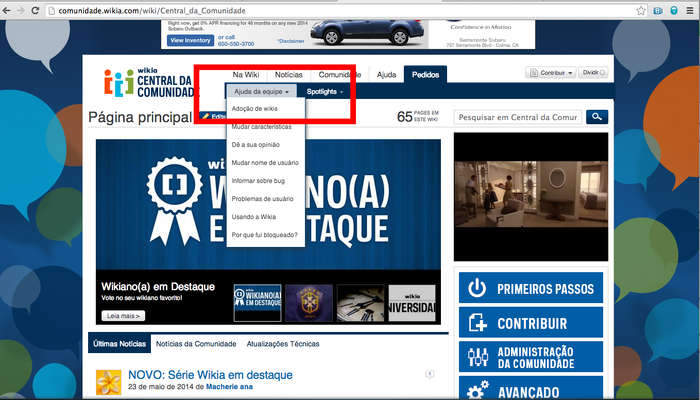700x400 pixels.
Task: Click the Editar button beside Página principal
Action: (x=213, y=117)
